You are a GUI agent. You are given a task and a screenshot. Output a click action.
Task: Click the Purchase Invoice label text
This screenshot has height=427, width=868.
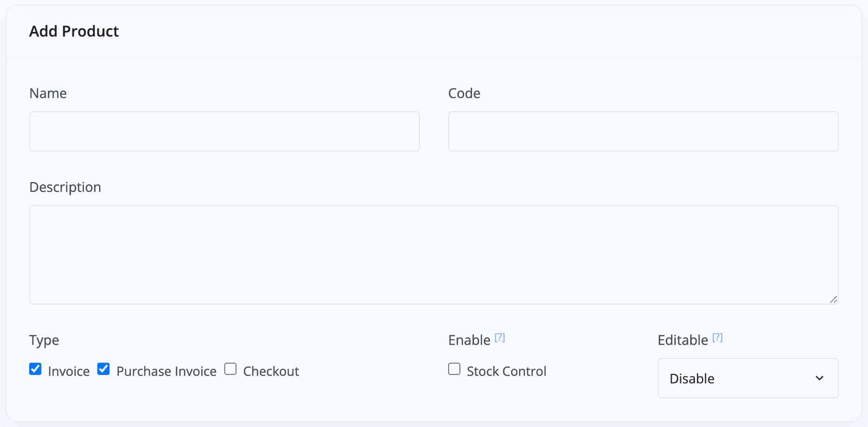[x=167, y=371]
